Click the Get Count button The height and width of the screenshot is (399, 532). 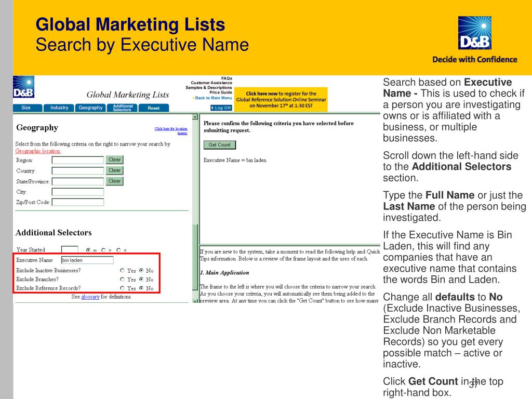[220, 145]
